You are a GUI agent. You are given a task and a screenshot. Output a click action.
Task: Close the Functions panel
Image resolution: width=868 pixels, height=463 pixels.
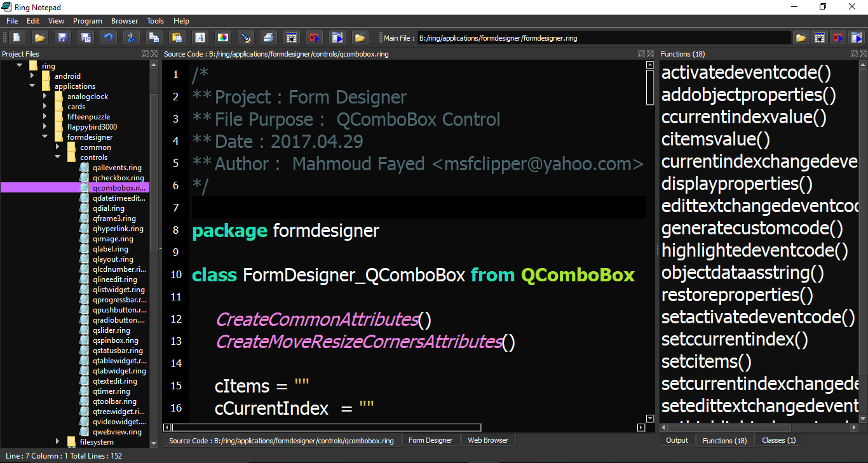coord(862,54)
